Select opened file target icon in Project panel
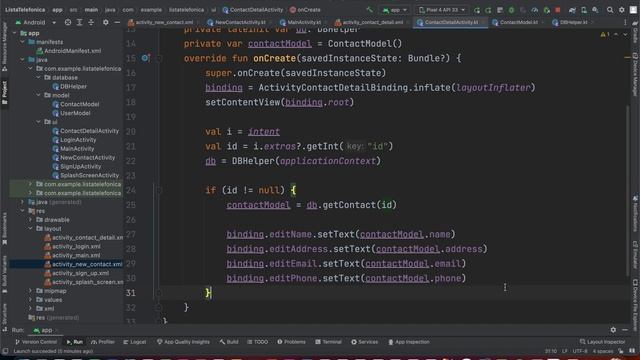Viewport: 640px width, 360px height. click(x=68, y=22)
